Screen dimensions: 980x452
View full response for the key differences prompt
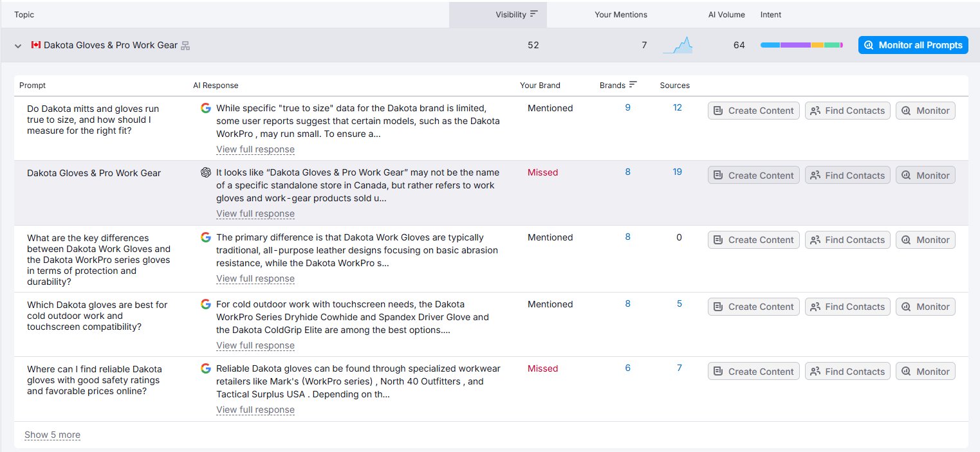tap(255, 278)
